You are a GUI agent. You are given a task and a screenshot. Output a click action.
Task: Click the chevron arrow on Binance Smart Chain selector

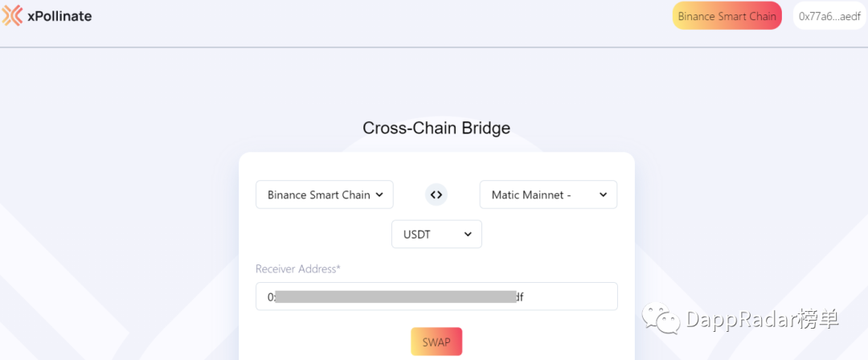[379, 195]
